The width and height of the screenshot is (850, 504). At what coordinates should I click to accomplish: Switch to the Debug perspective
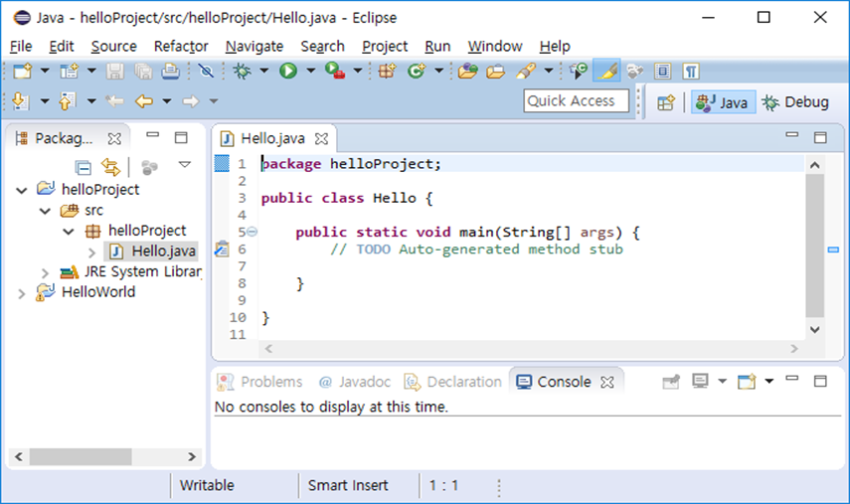click(795, 101)
